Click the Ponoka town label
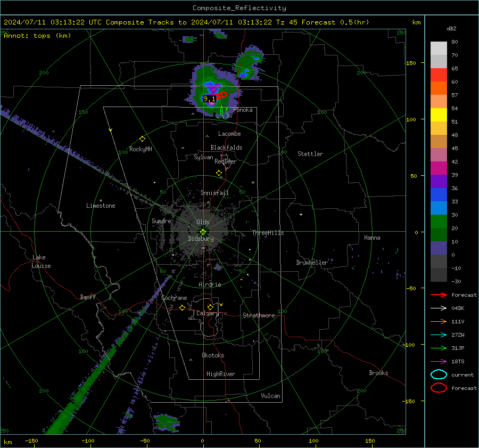The height and width of the screenshot is (448, 479). pyautogui.click(x=243, y=110)
